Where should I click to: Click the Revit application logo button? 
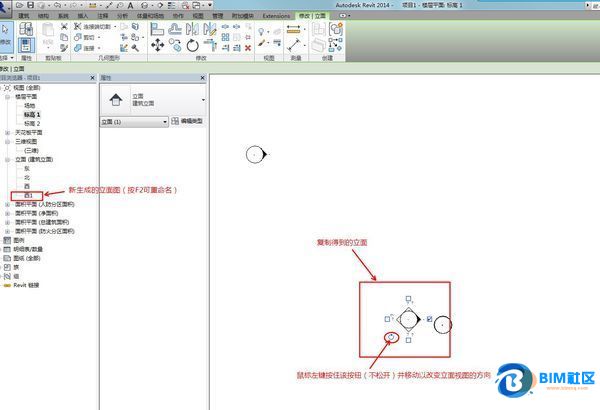8,6
